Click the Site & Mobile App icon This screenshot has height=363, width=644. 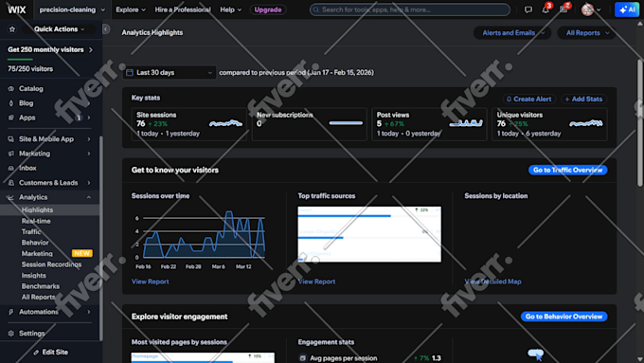click(x=10, y=139)
